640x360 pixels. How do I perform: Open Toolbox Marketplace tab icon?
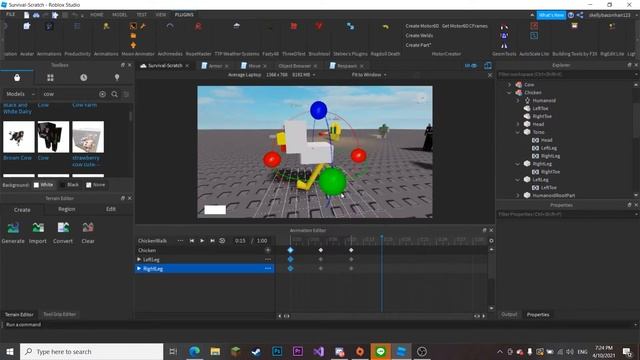pyautogui.click(x=17, y=78)
